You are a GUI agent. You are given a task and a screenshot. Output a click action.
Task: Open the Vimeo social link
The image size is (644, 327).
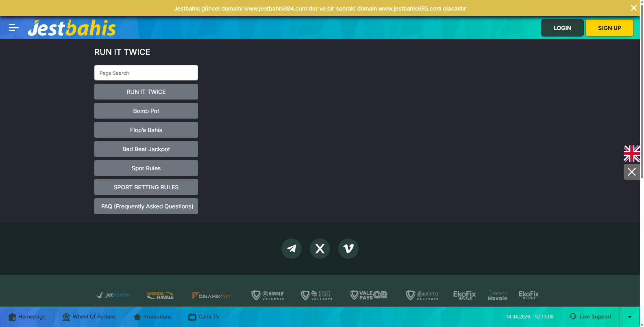(348, 249)
